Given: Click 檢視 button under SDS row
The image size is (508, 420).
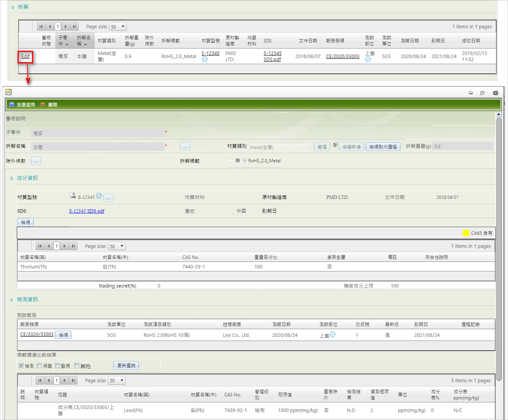Looking at the screenshot, I should click(26, 222).
